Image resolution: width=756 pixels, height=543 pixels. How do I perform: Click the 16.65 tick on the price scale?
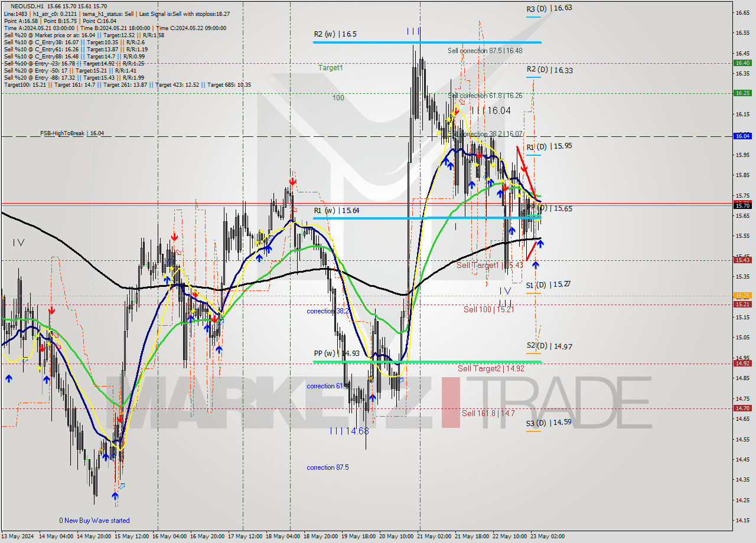pyautogui.click(x=742, y=12)
